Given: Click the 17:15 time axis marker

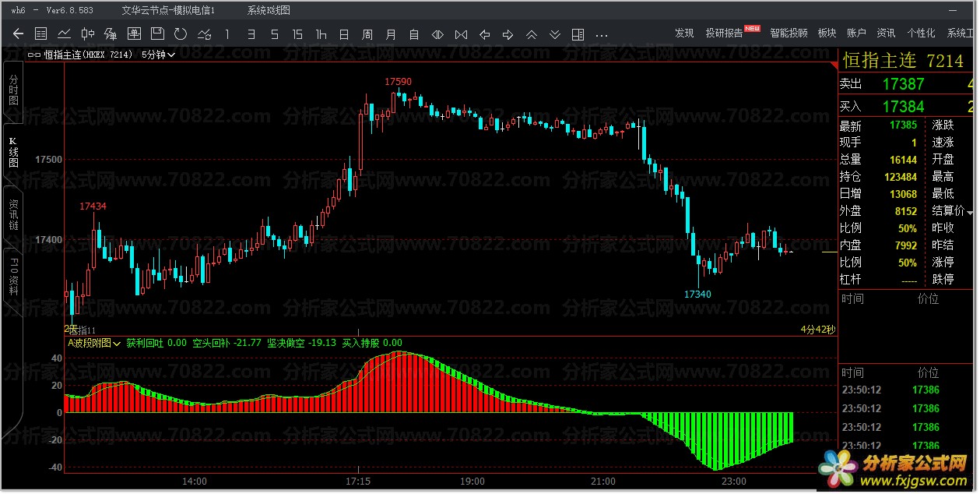Looking at the screenshot, I should (357, 482).
